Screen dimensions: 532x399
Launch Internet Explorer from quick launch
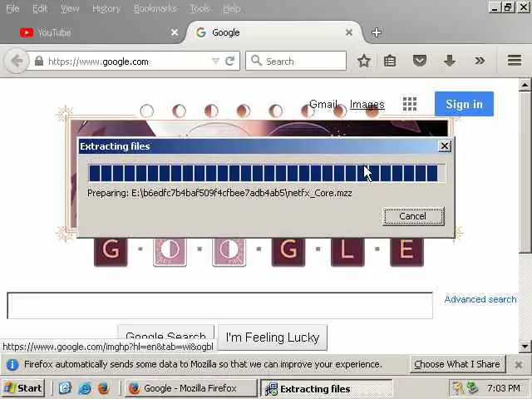coord(85,388)
